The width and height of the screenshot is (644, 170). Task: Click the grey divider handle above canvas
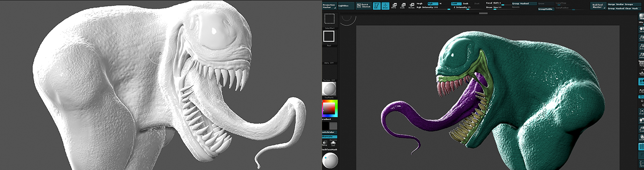[x=483, y=13]
